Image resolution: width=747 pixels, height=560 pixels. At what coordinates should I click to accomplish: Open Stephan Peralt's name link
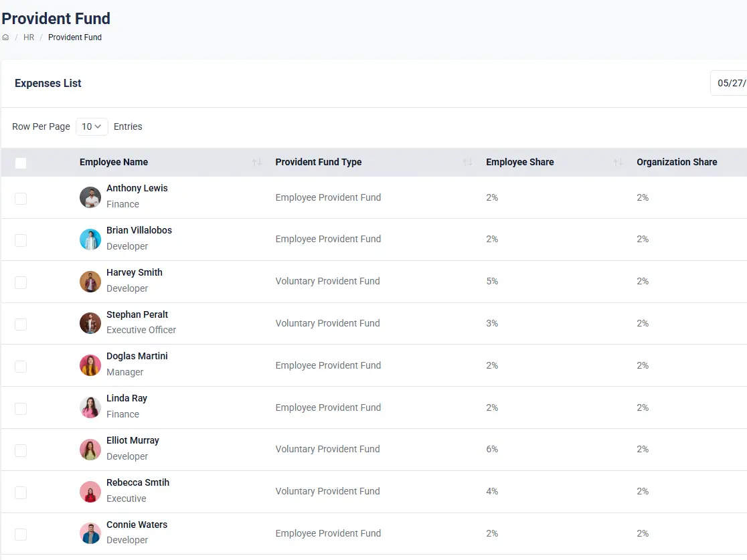[137, 314]
